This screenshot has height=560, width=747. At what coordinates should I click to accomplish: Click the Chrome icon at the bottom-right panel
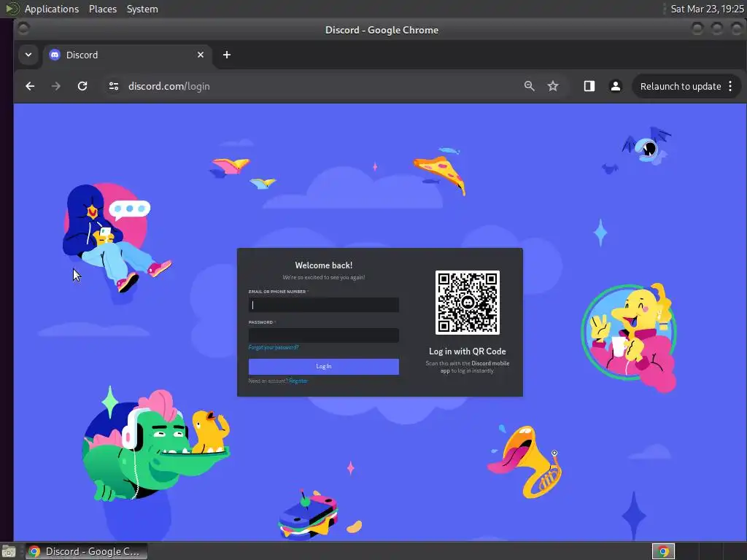tap(663, 551)
